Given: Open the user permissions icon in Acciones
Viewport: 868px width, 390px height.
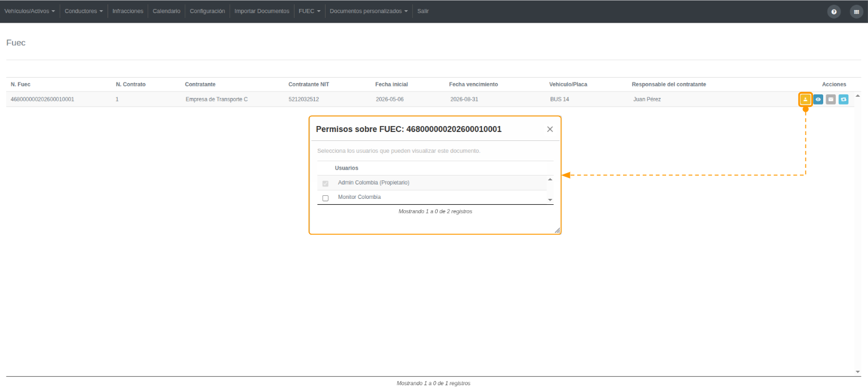Looking at the screenshot, I should coord(805,99).
